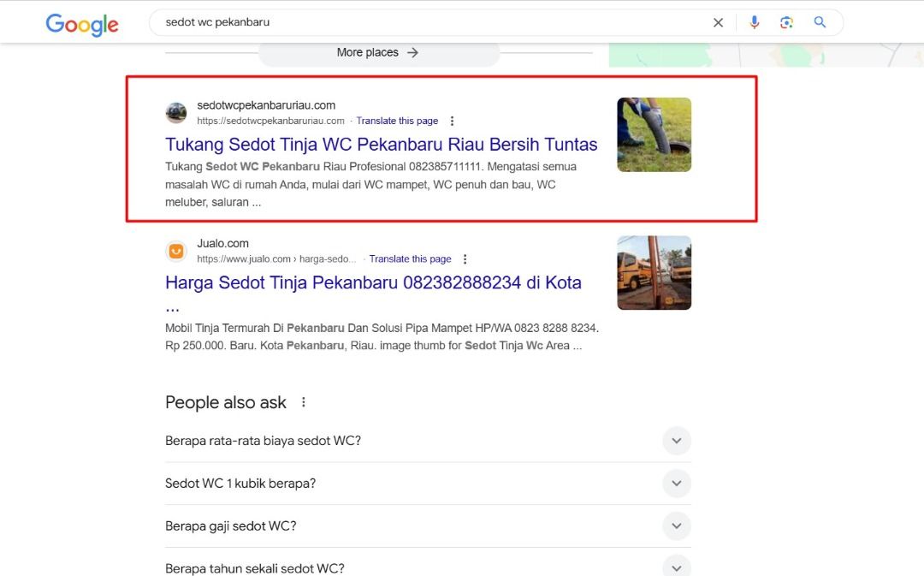Click the More places button

click(378, 53)
